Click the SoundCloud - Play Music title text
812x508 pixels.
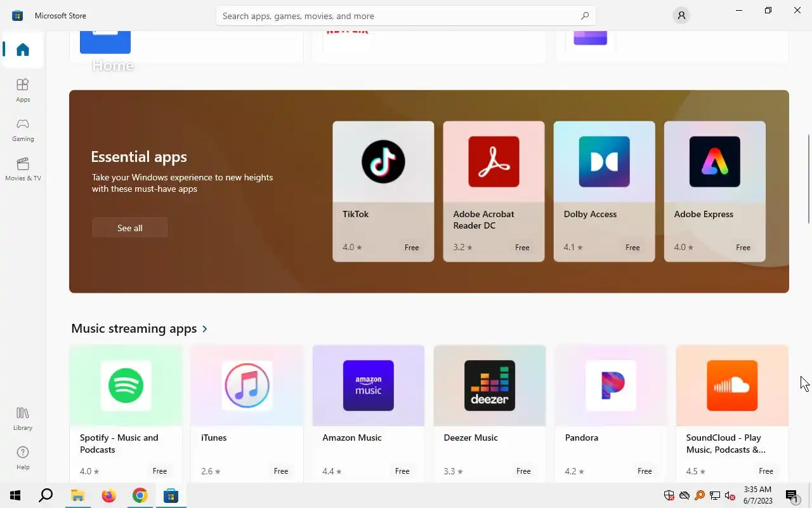726,443
